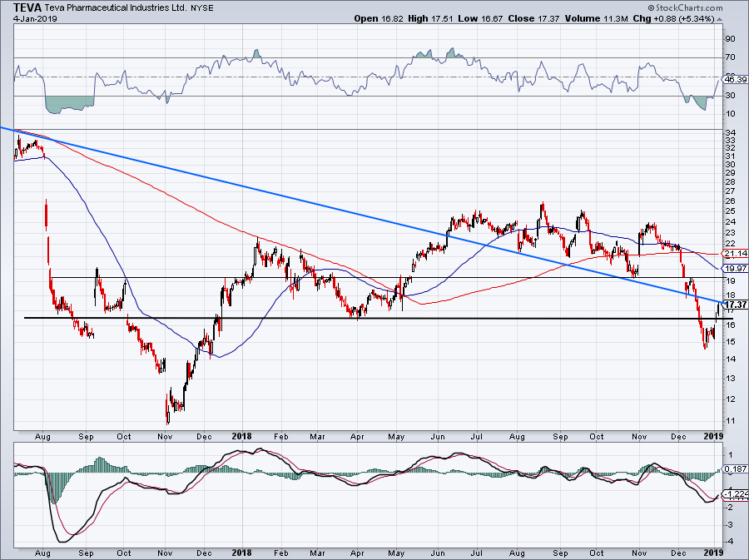Click the -1.224 MACD value tag
This screenshot has width=749, height=560.
point(736,493)
